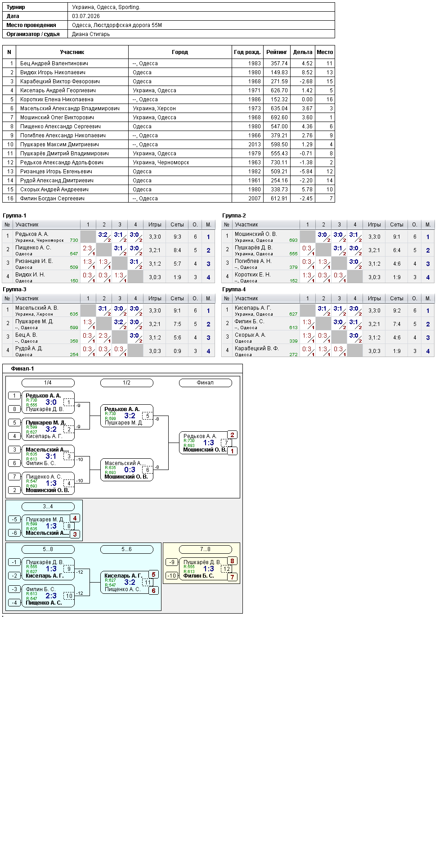The width and height of the screenshot is (439, 868).
Task: Click the Группа-1 Сеты column header
Action: [x=177, y=225]
